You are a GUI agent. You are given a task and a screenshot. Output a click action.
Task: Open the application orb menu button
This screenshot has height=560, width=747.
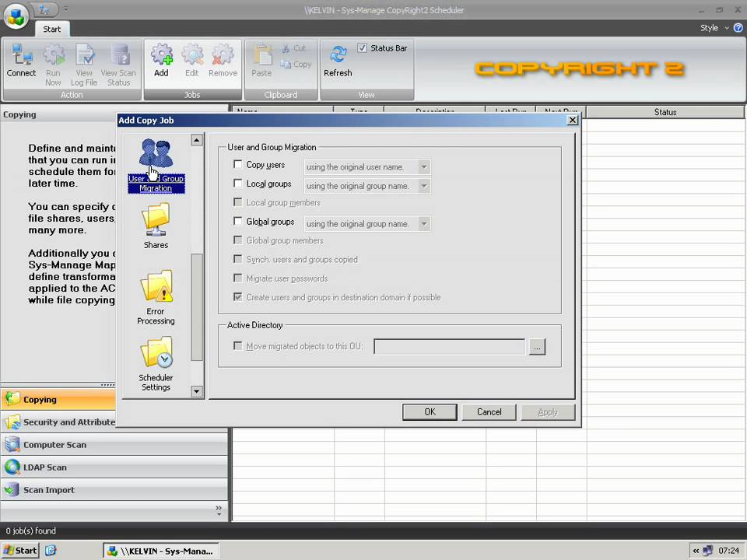[16, 16]
